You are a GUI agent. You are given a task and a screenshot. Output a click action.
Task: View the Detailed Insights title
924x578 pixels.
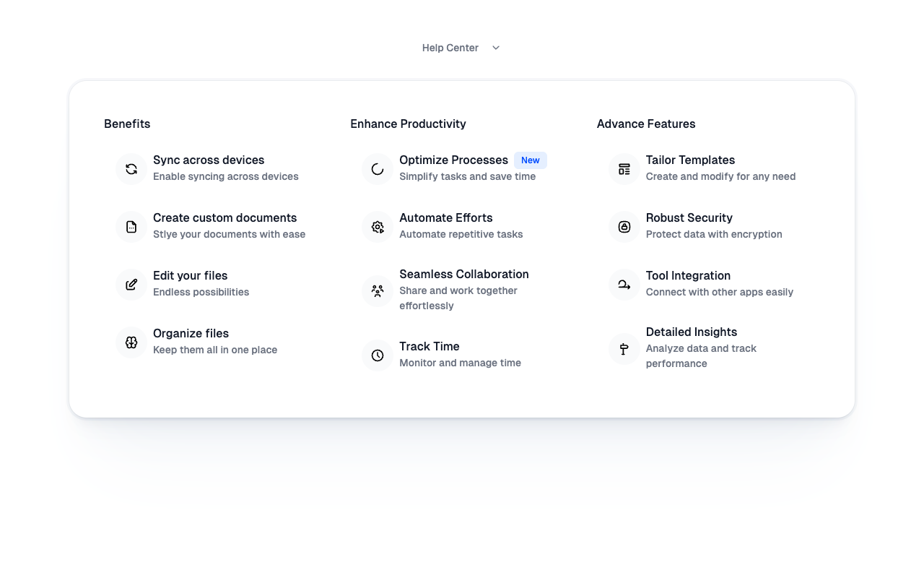point(692,332)
